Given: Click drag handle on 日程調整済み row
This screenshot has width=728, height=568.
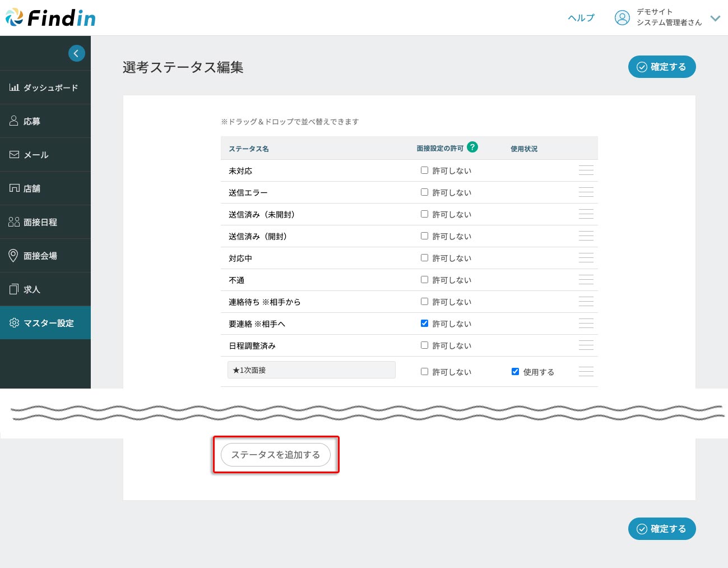Looking at the screenshot, I should (x=586, y=345).
